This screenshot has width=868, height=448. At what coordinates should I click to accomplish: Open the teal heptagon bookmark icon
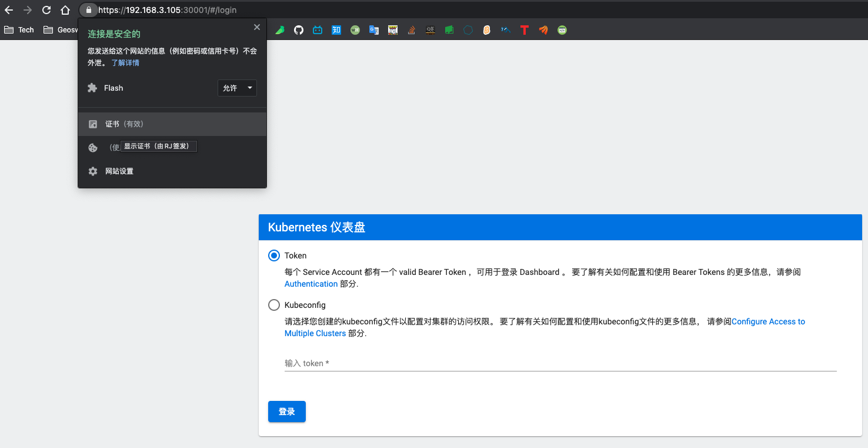coord(468,30)
